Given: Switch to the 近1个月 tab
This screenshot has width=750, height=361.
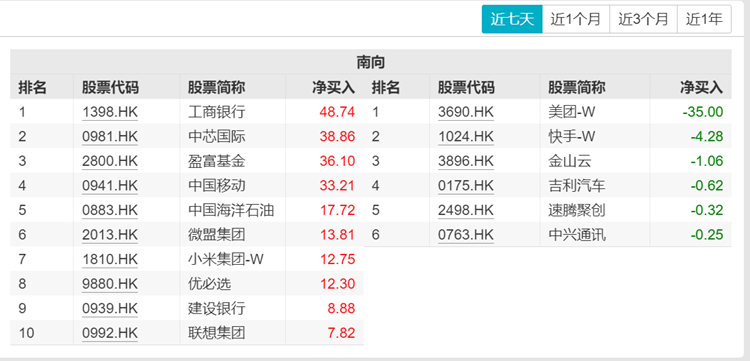Looking at the screenshot, I should click(575, 19).
